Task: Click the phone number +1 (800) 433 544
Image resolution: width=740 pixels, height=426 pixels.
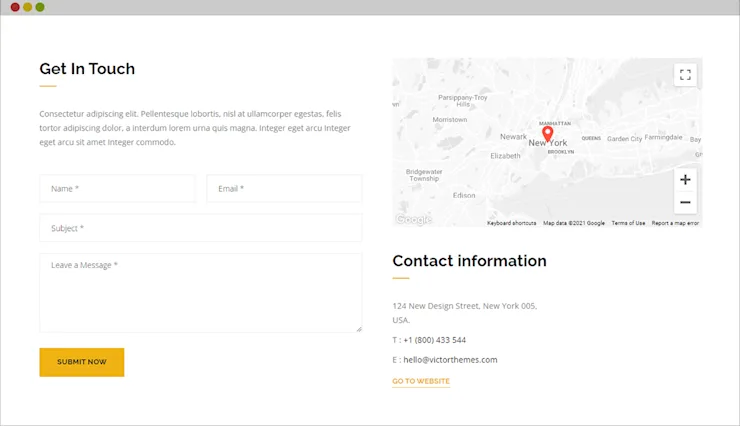Action: (435, 340)
